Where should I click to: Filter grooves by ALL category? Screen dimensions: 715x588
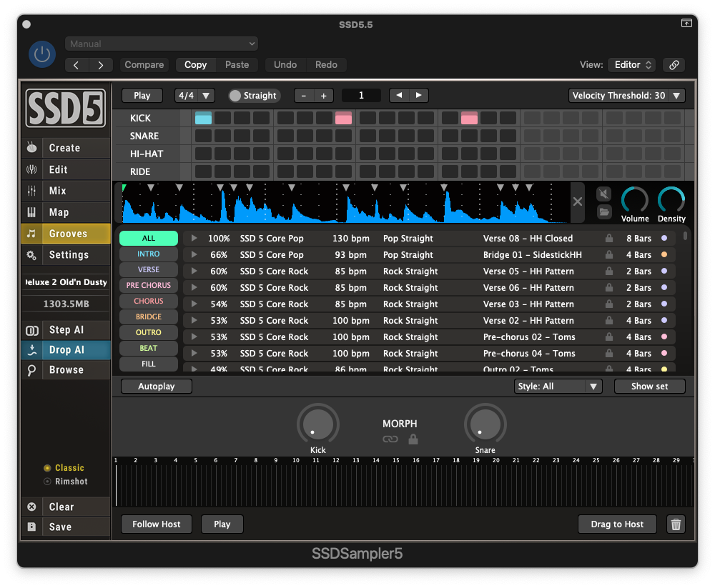click(x=149, y=238)
